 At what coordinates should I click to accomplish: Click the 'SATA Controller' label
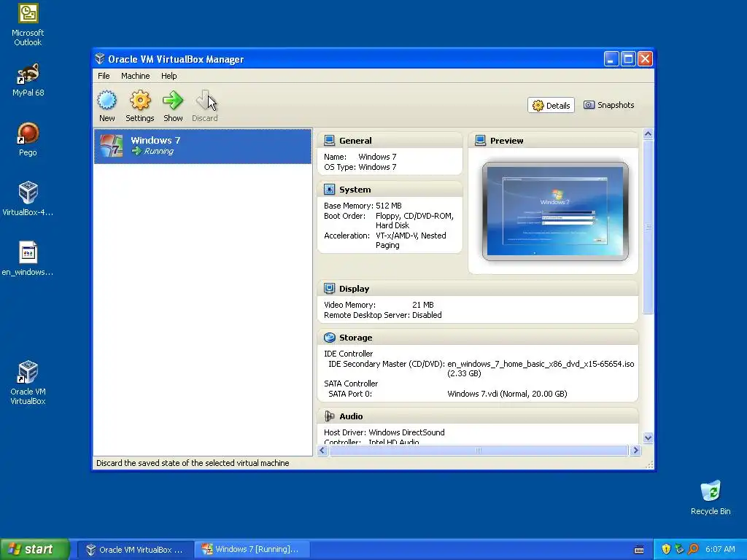click(x=351, y=384)
